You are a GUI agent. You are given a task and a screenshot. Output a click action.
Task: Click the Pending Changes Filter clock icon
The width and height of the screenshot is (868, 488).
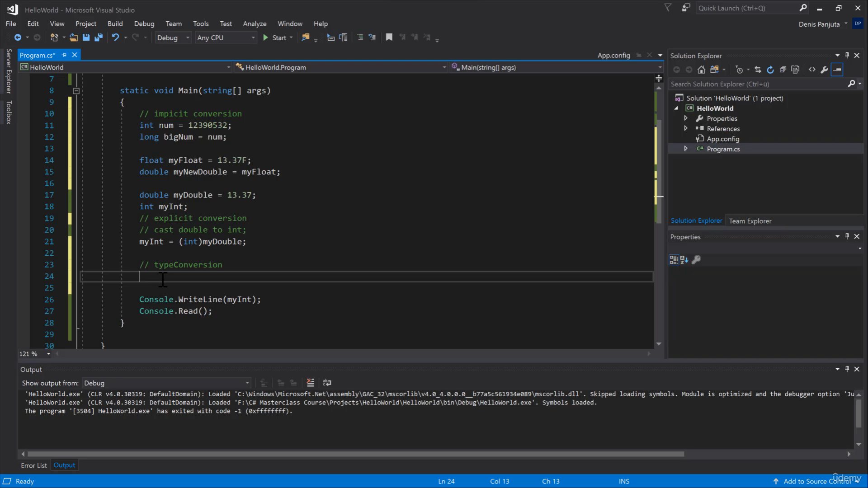tap(739, 70)
